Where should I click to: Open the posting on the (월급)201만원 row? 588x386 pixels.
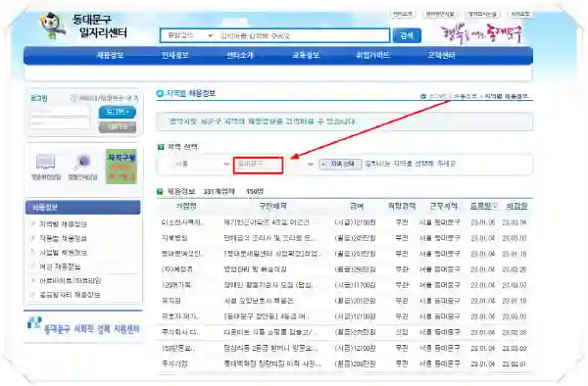click(259, 301)
